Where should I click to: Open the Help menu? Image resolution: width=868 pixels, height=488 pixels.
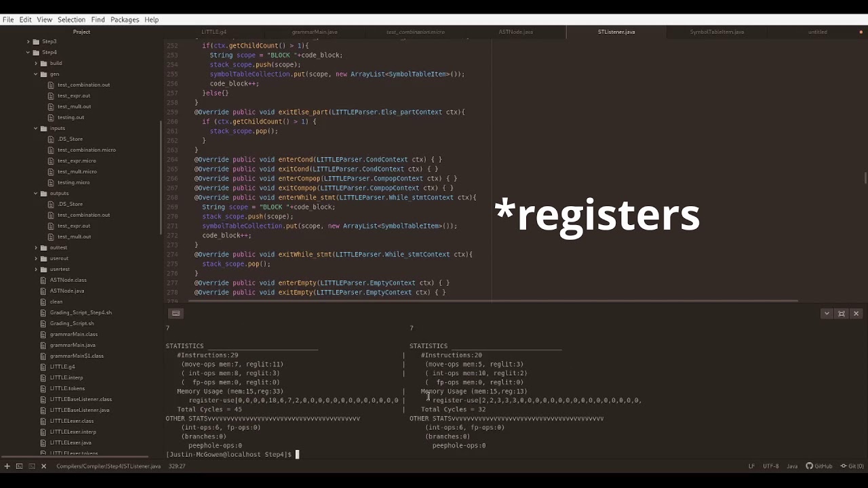click(151, 20)
